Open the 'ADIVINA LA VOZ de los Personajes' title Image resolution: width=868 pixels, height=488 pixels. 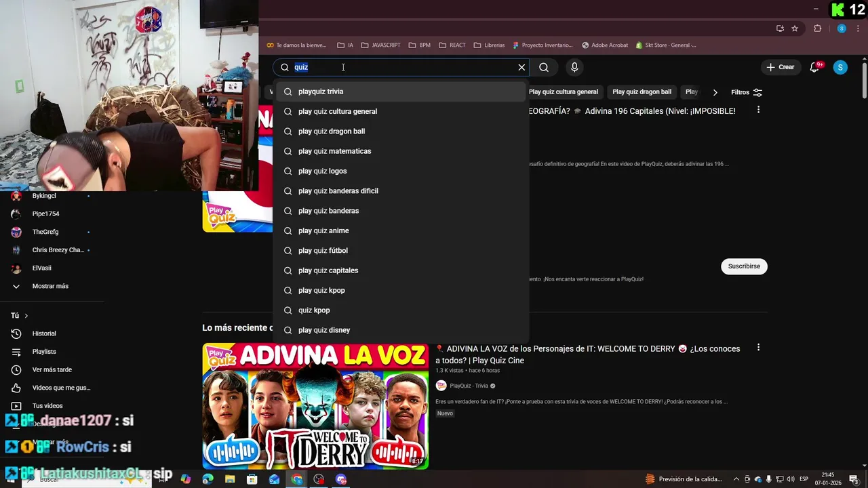point(588,354)
